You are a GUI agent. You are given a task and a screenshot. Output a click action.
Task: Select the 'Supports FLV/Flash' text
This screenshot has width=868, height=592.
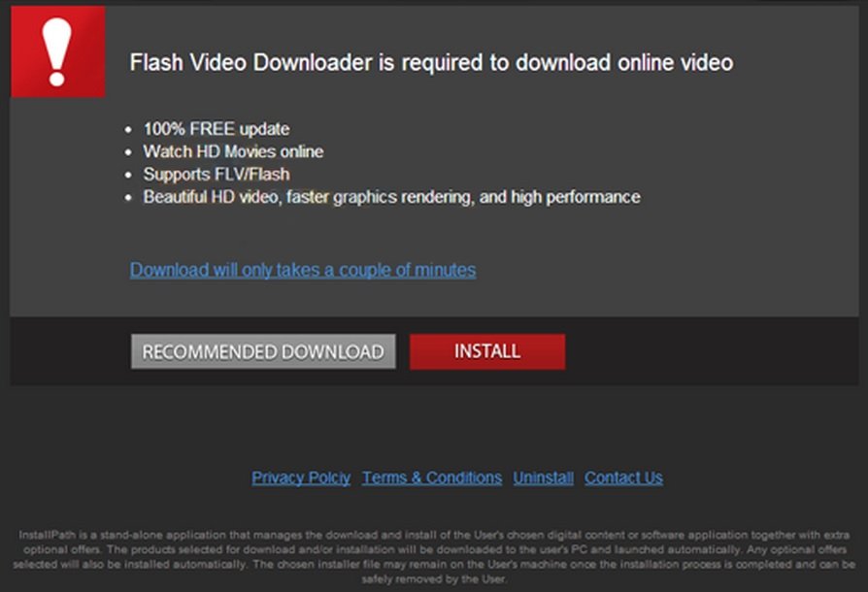[217, 175]
